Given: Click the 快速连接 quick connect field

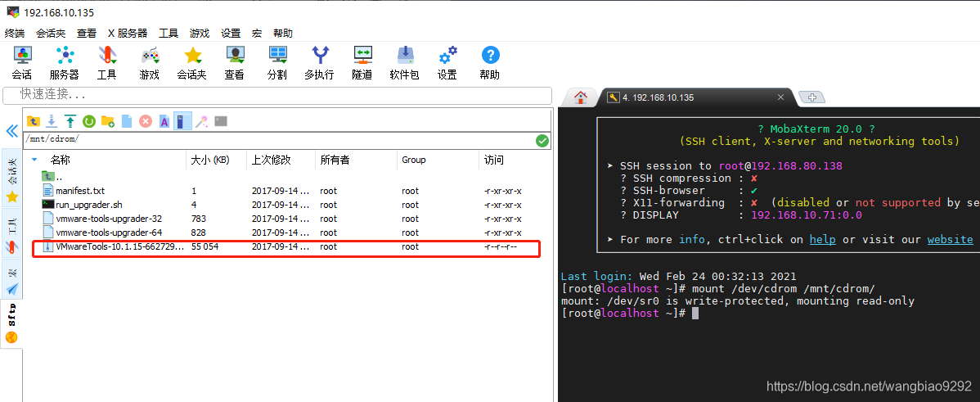Looking at the screenshot, I should [277, 95].
